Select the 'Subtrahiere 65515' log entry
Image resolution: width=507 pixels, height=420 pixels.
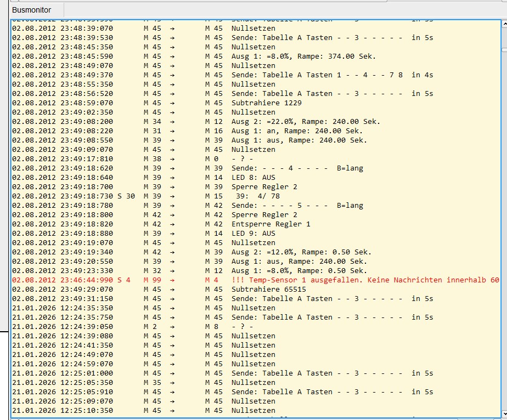click(x=268, y=290)
